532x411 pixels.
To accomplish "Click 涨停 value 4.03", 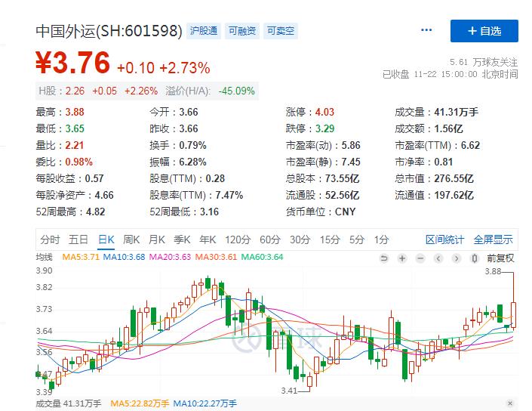I will [324, 112].
